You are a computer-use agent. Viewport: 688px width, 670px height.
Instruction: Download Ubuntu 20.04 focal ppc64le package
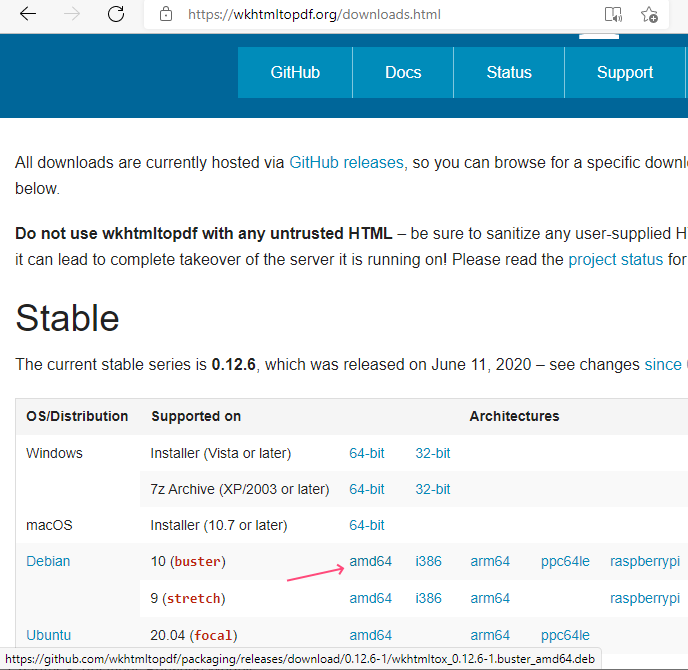point(565,635)
